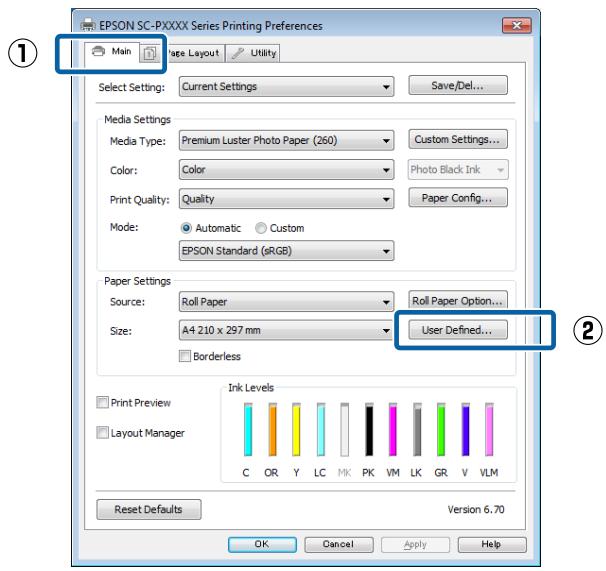Screen dimensions: 606x571
Task: Click the printer icon in title bar
Action: coord(88,26)
